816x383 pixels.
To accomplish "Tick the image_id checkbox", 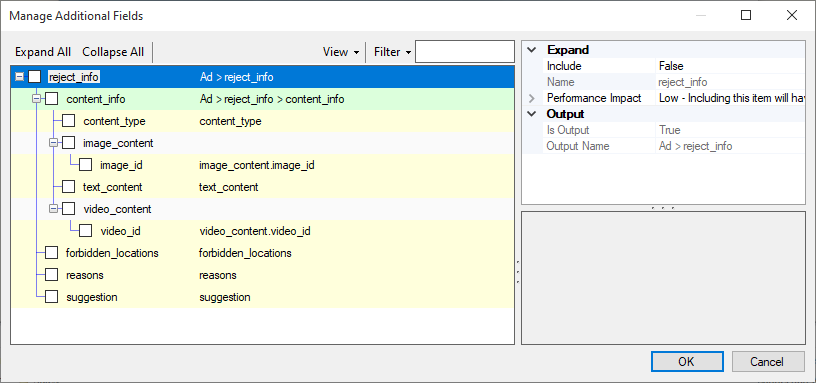I will (x=85, y=165).
